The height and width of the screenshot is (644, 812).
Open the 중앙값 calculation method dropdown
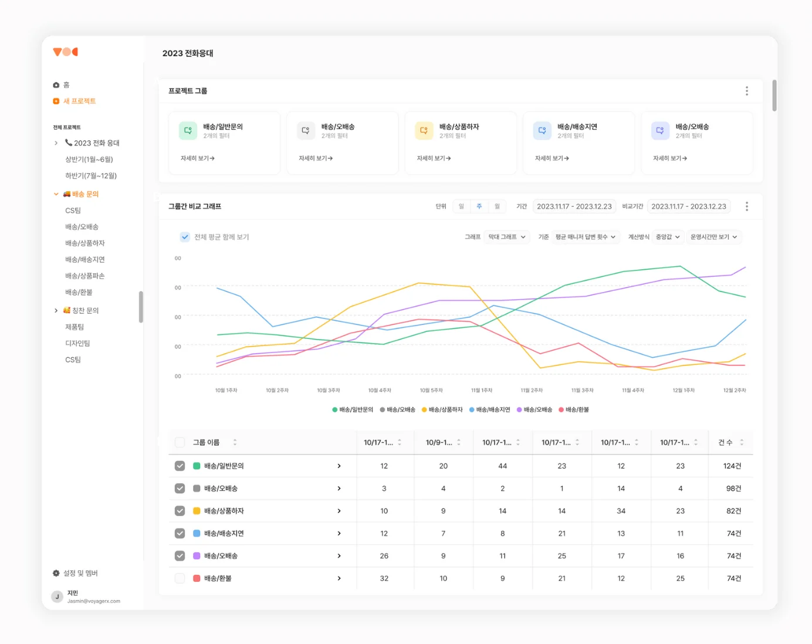pos(668,237)
